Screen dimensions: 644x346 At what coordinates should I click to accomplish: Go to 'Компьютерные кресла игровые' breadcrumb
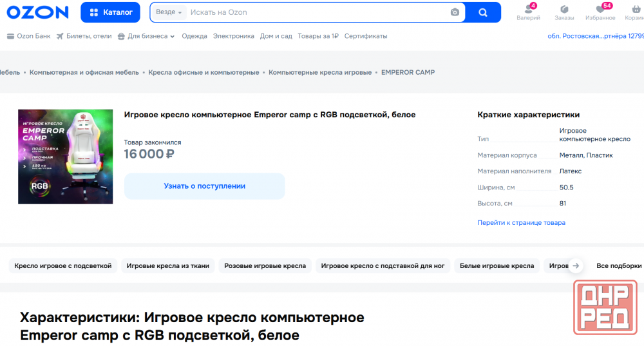pos(320,72)
